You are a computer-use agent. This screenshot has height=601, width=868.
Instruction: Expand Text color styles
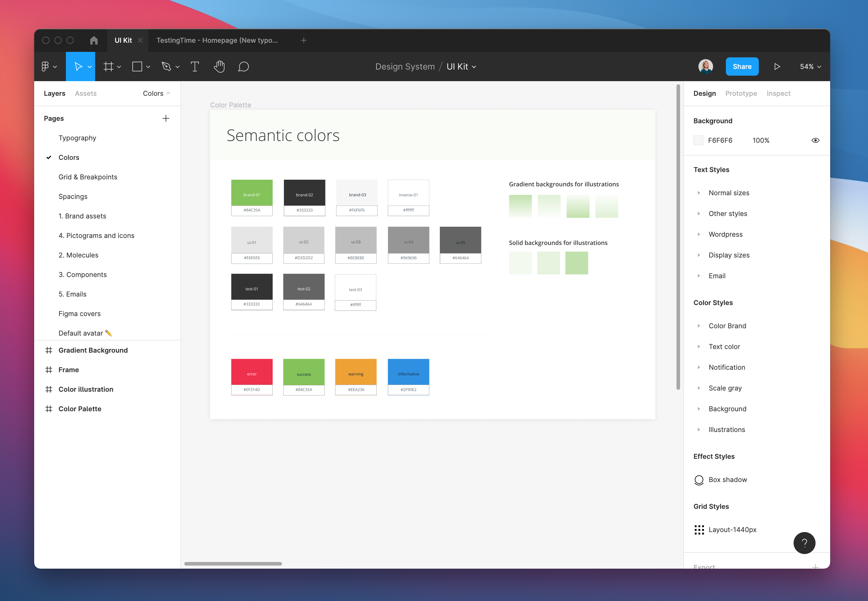(x=699, y=347)
